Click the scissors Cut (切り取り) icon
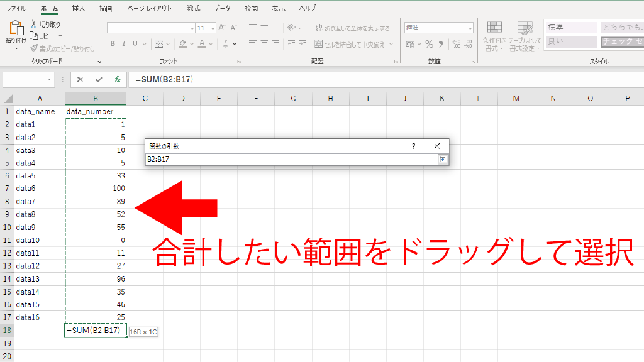 (x=34, y=25)
